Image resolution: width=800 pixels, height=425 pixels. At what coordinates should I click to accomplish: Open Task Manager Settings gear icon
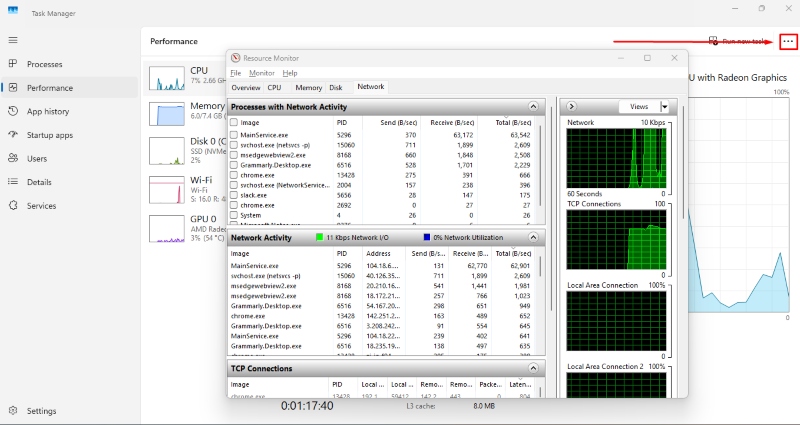click(x=13, y=411)
